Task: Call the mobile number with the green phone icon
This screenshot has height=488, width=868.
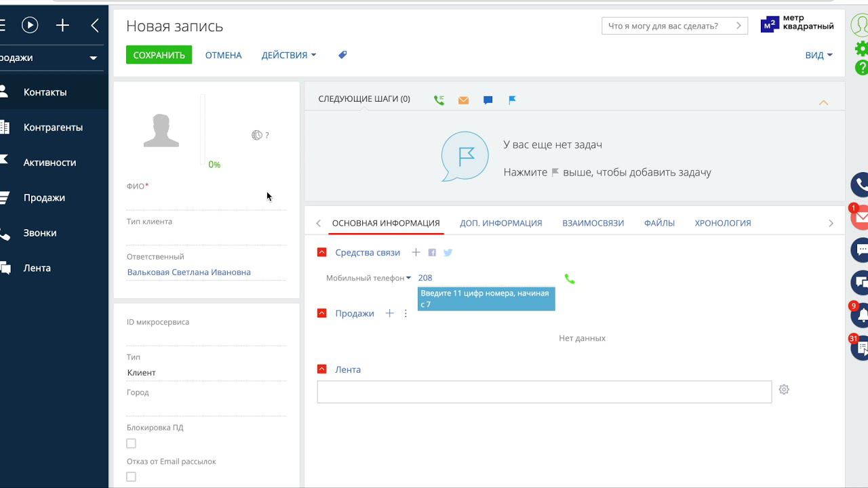Action: [x=570, y=279]
